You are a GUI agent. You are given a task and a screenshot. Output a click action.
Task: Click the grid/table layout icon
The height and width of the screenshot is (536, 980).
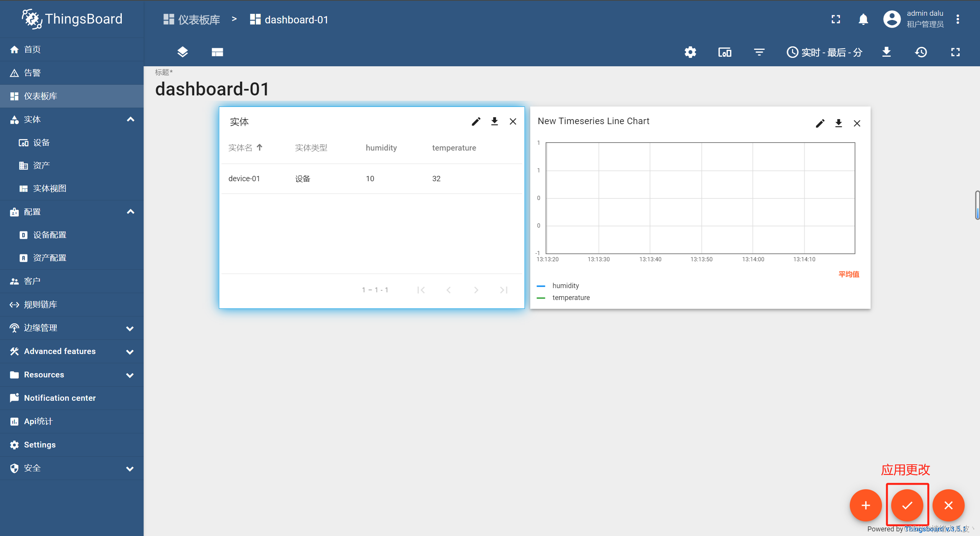point(218,51)
